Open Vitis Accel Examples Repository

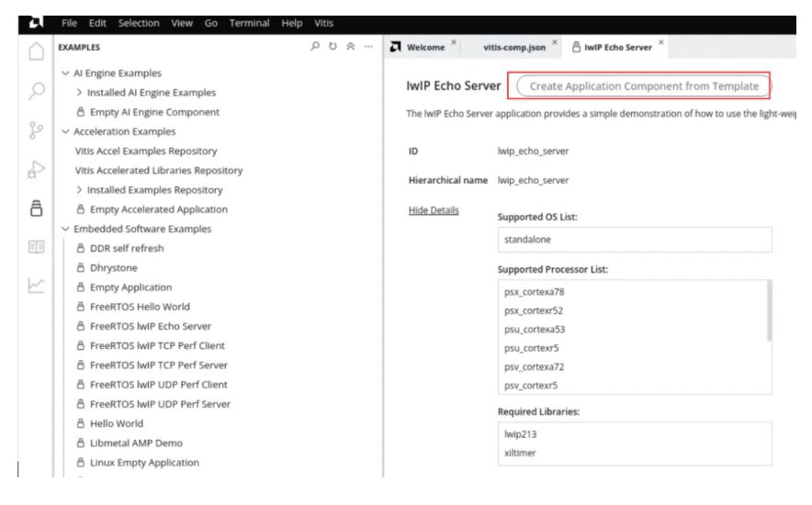point(145,151)
